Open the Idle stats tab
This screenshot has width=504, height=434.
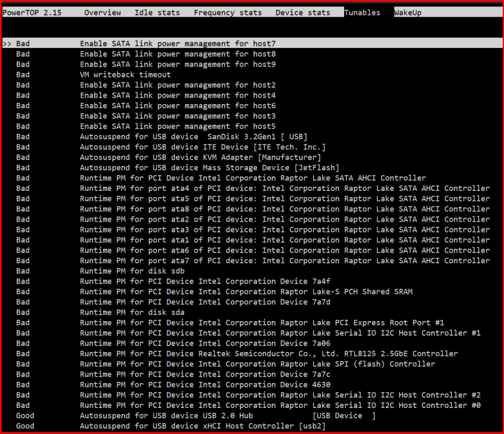(x=157, y=13)
